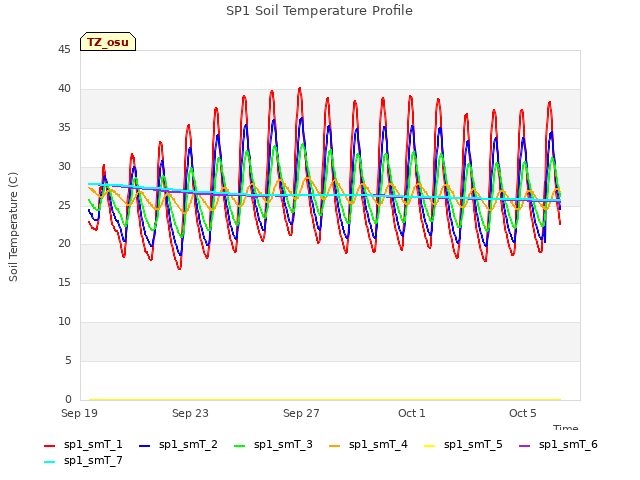Click the Soil Temperature (C) axis label

(13, 227)
